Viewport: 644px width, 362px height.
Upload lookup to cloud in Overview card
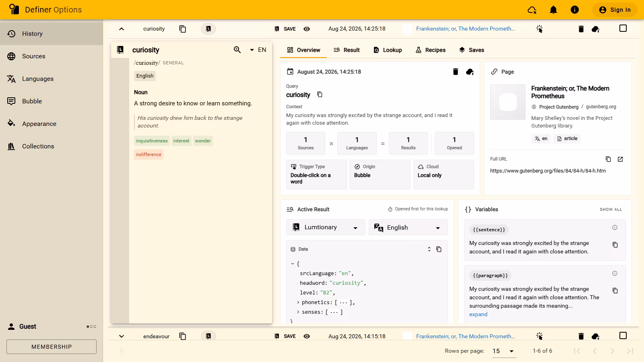click(470, 72)
